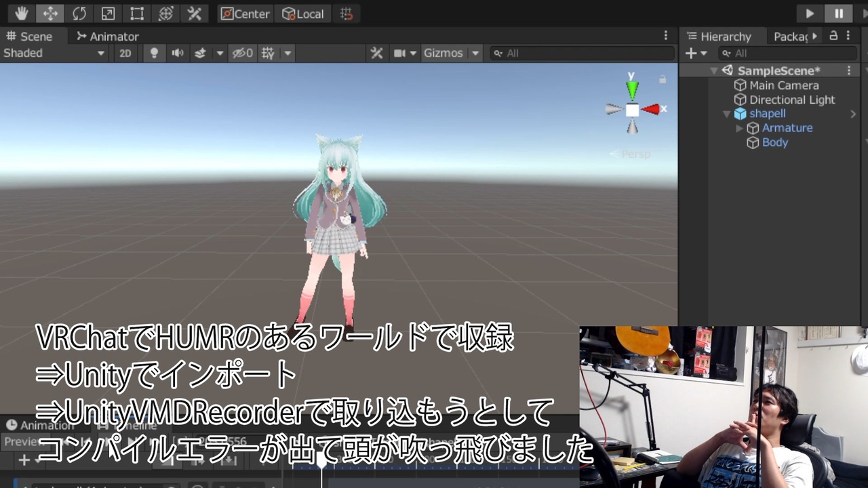
Task: Select Directional Light in the Hierarchy
Action: pyautogui.click(x=792, y=100)
